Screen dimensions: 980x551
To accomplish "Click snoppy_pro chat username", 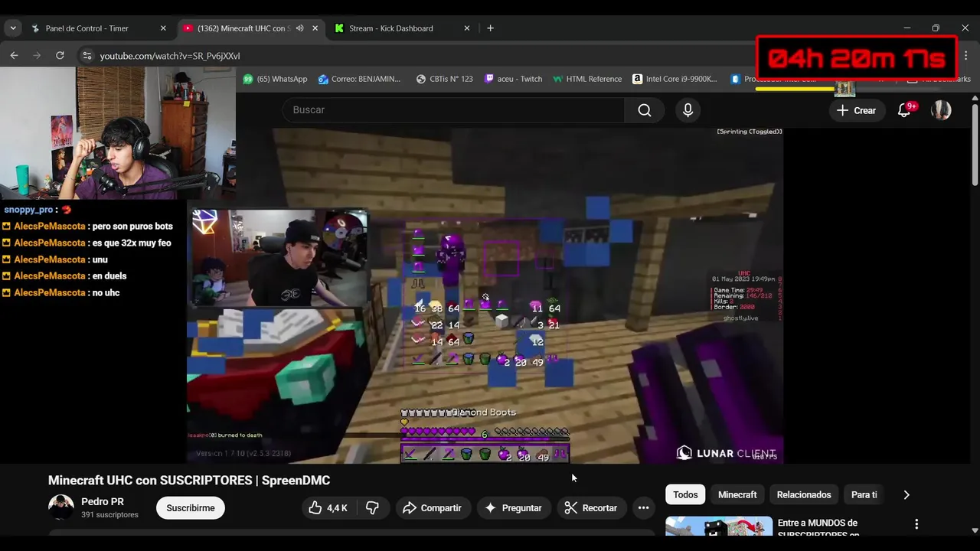I will 28,210.
